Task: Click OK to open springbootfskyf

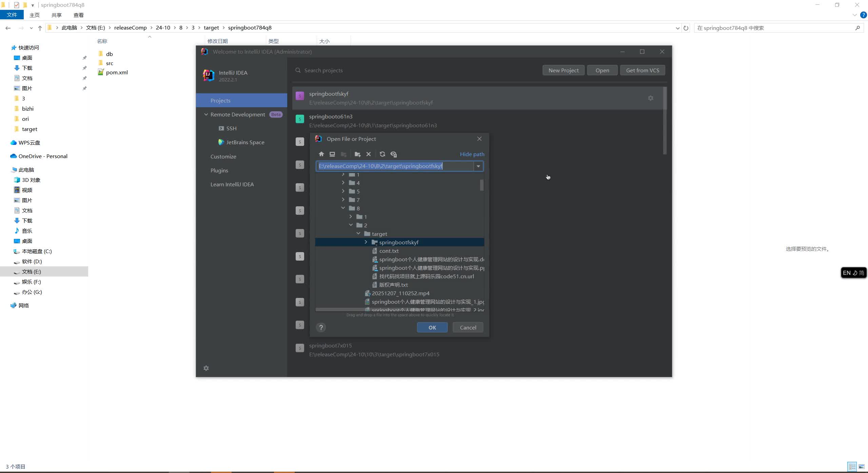Action: 432,327
